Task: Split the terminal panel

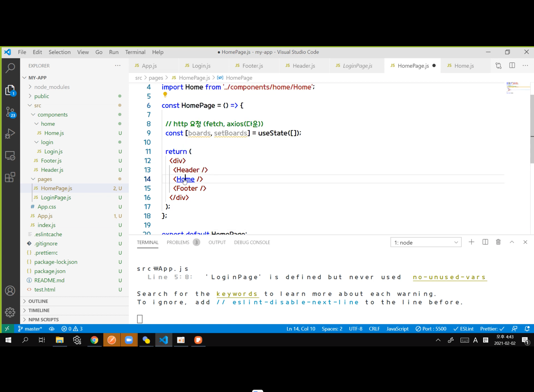Action: 485,242
